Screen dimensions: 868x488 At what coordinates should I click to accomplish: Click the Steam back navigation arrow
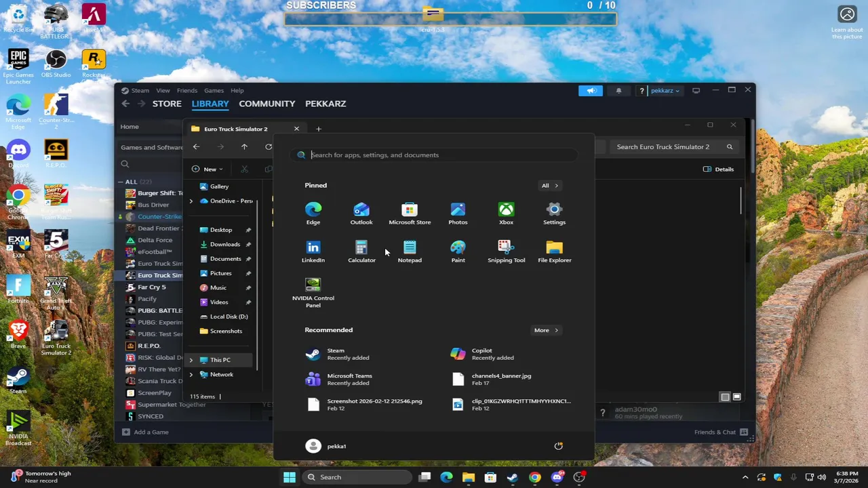coord(125,104)
